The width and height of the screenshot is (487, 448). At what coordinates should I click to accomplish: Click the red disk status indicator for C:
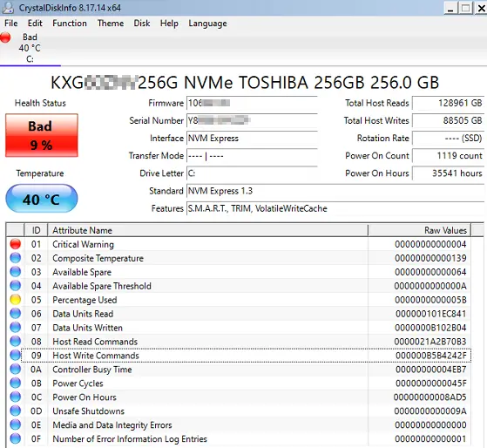(x=5, y=37)
